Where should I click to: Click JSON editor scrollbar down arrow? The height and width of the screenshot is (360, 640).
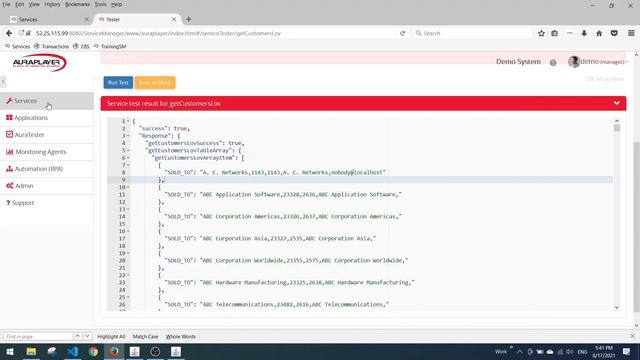(x=617, y=307)
